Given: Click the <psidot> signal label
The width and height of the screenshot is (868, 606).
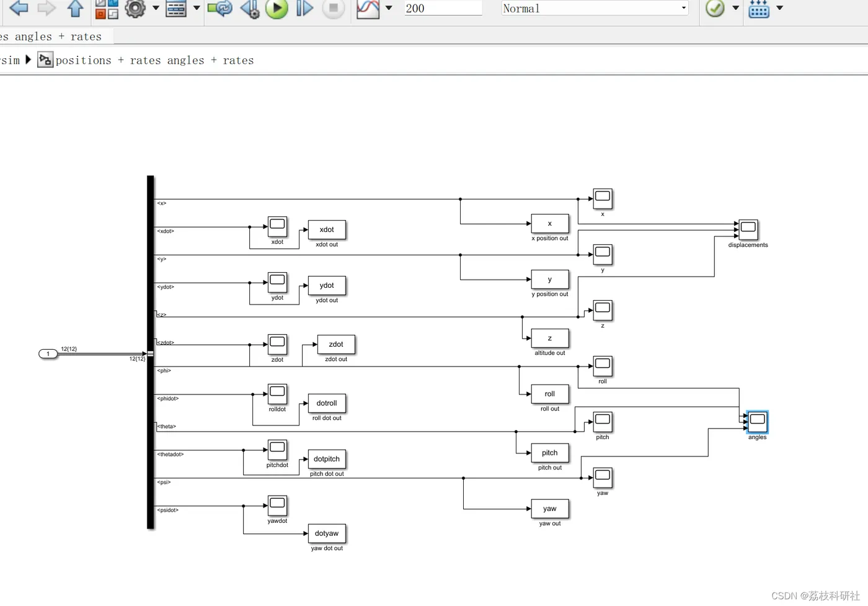Looking at the screenshot, I should (168, 510).
